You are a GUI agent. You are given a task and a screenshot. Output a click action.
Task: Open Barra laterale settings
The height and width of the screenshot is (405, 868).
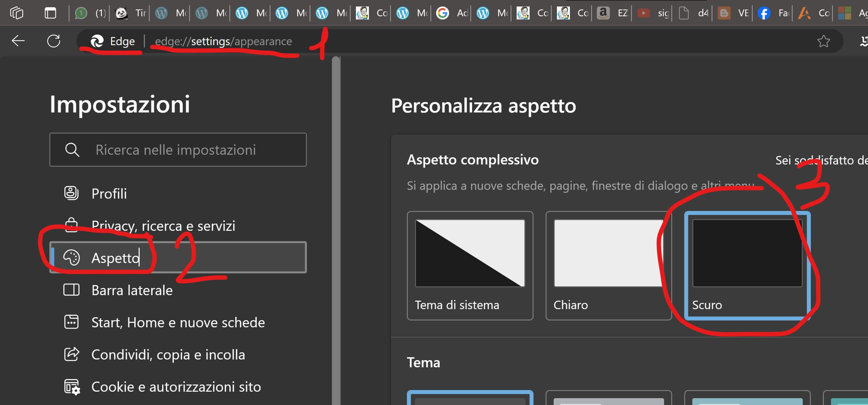[x=132, y=290]
